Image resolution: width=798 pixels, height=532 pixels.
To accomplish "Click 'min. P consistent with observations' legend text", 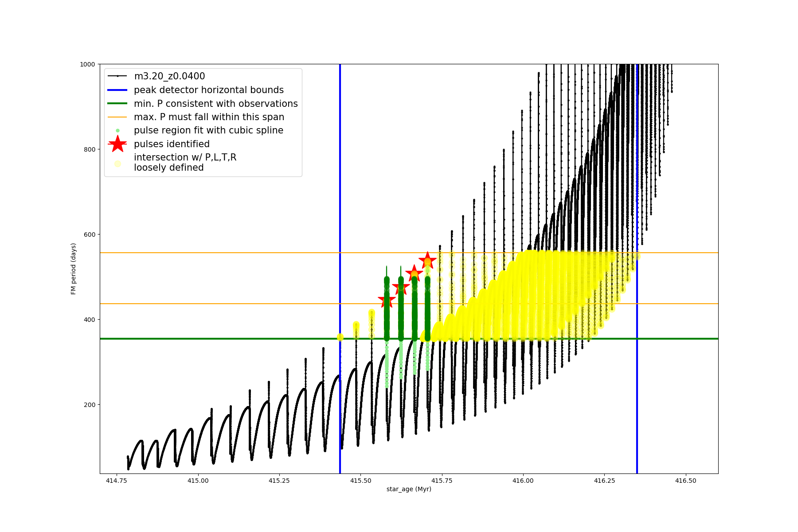I will [x=215, y=104].
